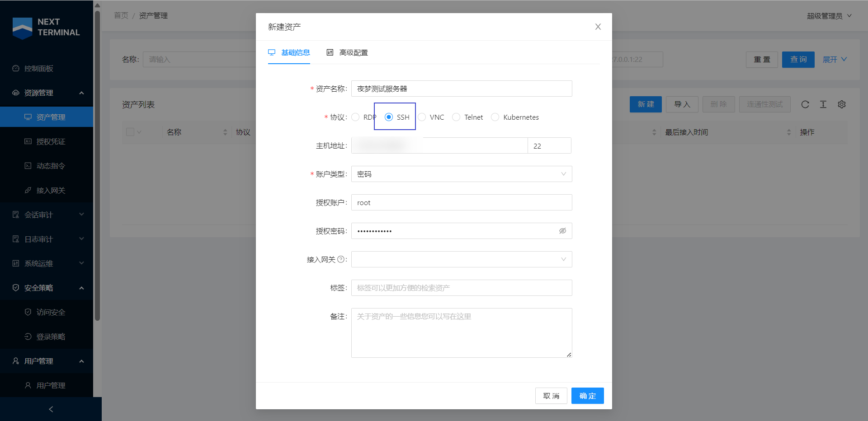
Task: Open the 超级管理员 user menu
Action: [829, 16]
